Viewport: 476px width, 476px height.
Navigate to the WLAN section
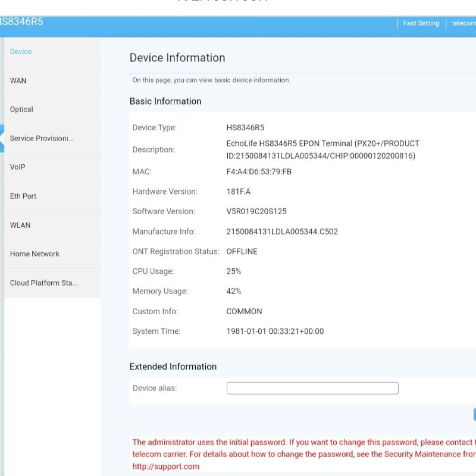(20, 225)
